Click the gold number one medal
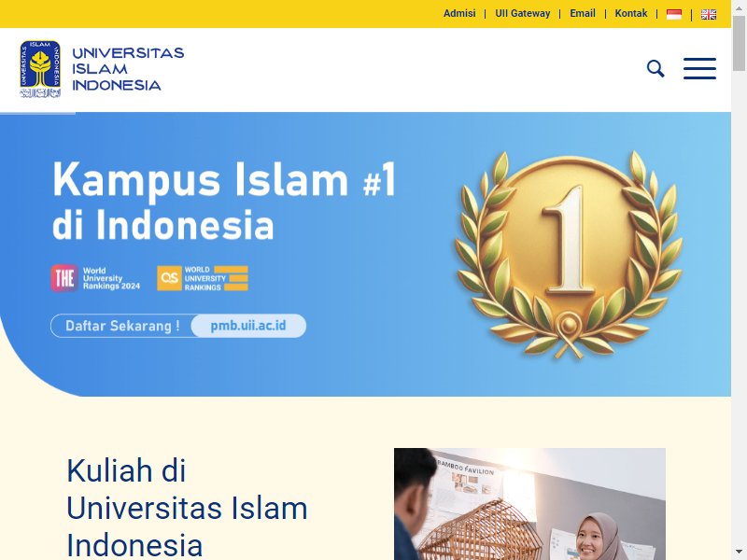This screenshot has width=747, height=560. (569, 255)
